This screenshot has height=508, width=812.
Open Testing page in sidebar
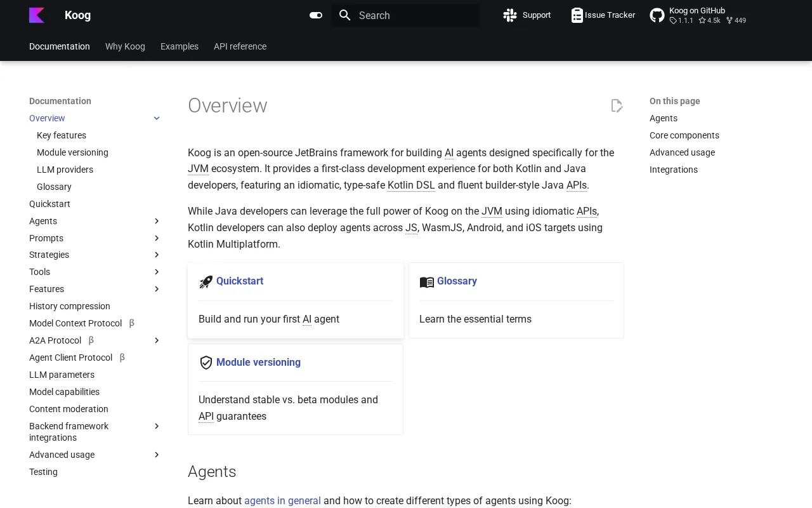[x=43, y=472]
